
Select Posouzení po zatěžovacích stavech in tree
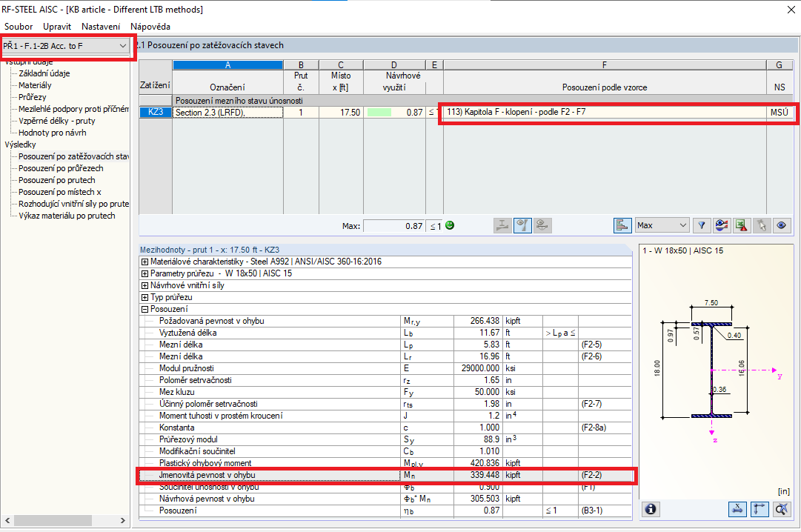[x=73, y=156]
